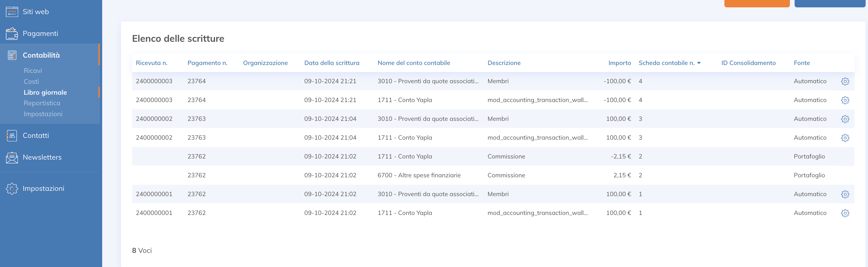Screen dimensions: 868x267
Task: Open Impostazioni via the sidebar gear icon
Action: click(x=11, y=188)
